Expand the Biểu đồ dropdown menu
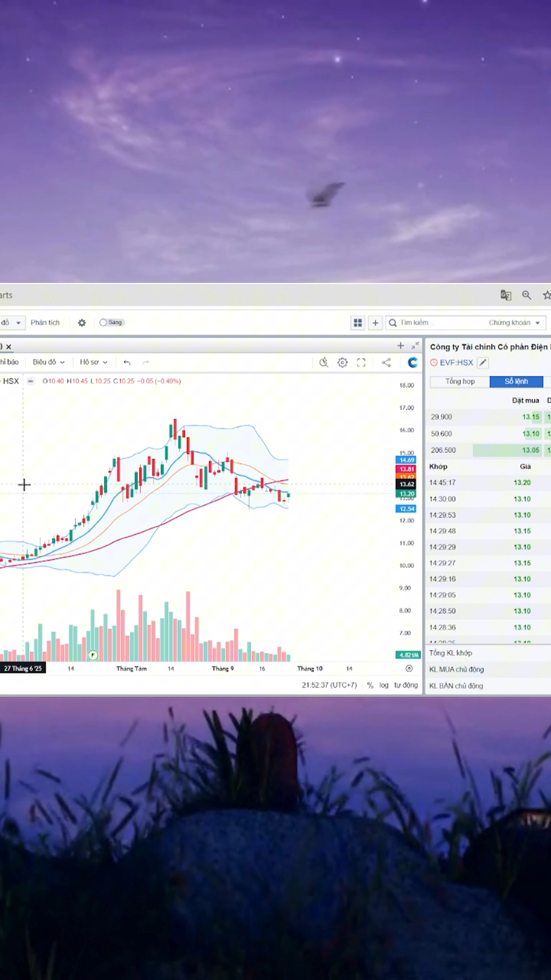This screenshot has height=980, width=551. (x=48, y=362)
